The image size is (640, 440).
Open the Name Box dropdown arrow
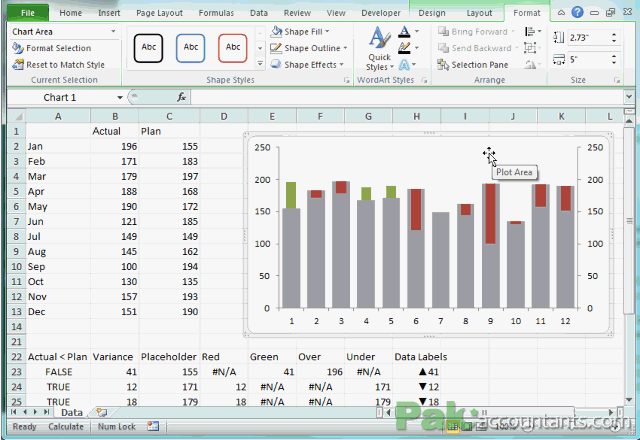[x=120, y=98]
